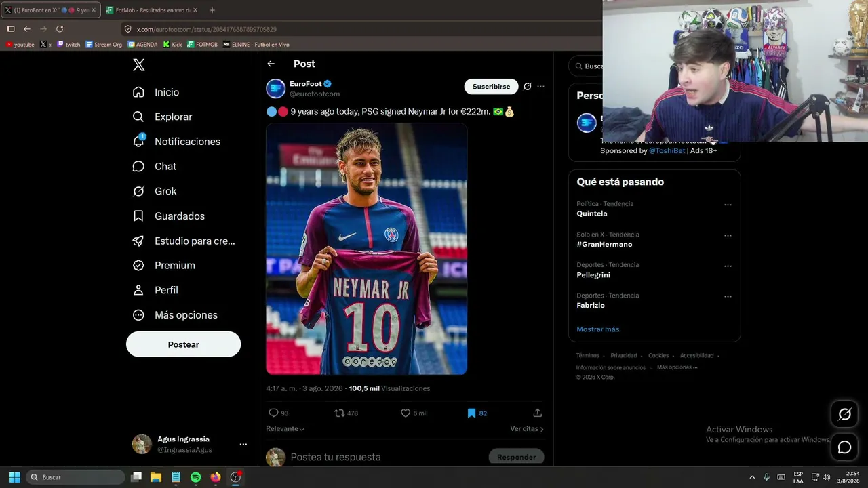Expand the Relevante sort dropdown

285,429
